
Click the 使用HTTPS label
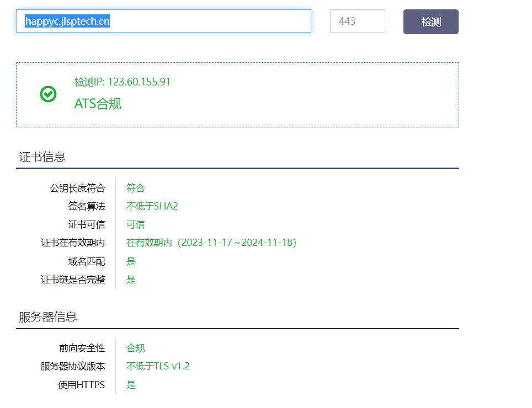point(82,385)
